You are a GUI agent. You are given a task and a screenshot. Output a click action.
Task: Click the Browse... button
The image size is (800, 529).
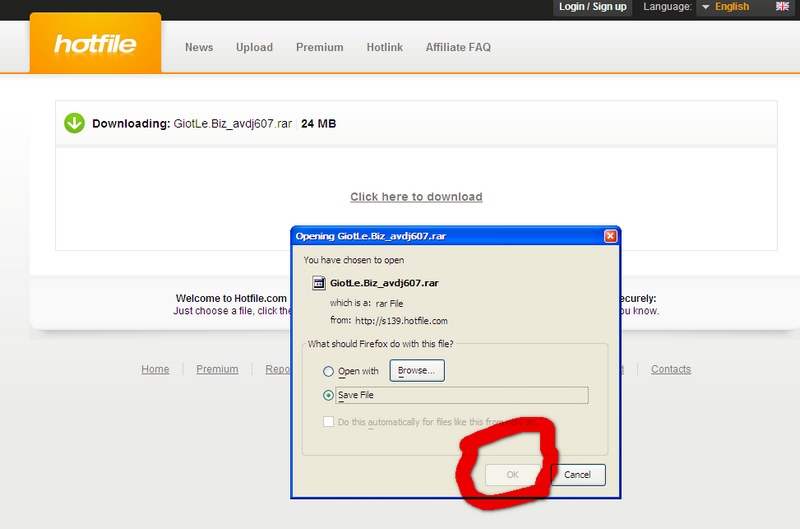point(417,370)
